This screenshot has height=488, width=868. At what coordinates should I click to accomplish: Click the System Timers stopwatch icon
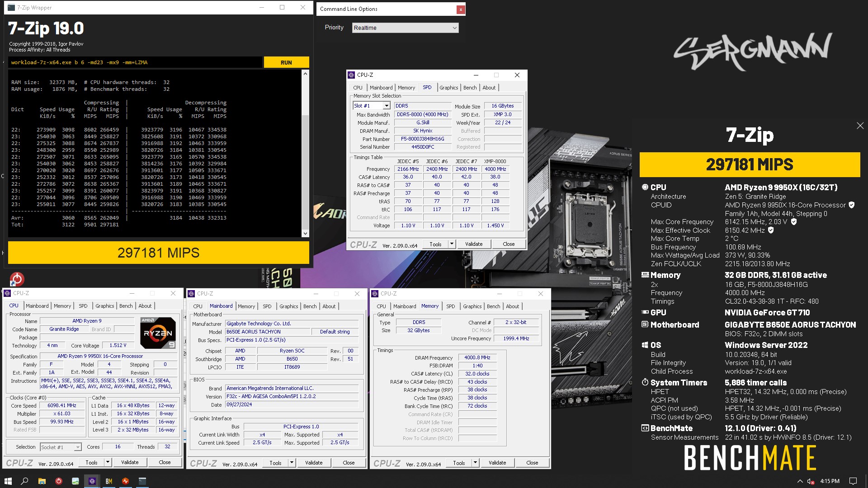pyautogui.click(x=645, y=382)
